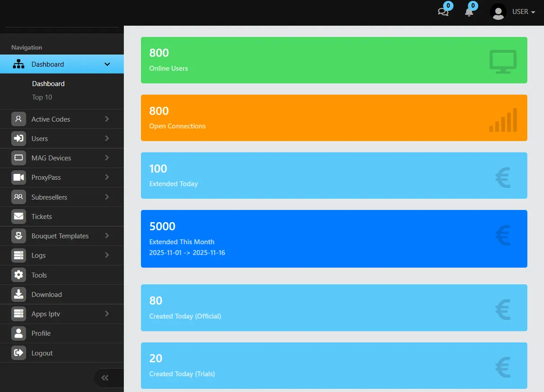Click the Download icon in sidebar
The image size is (544, 392).
click(18, 294)
